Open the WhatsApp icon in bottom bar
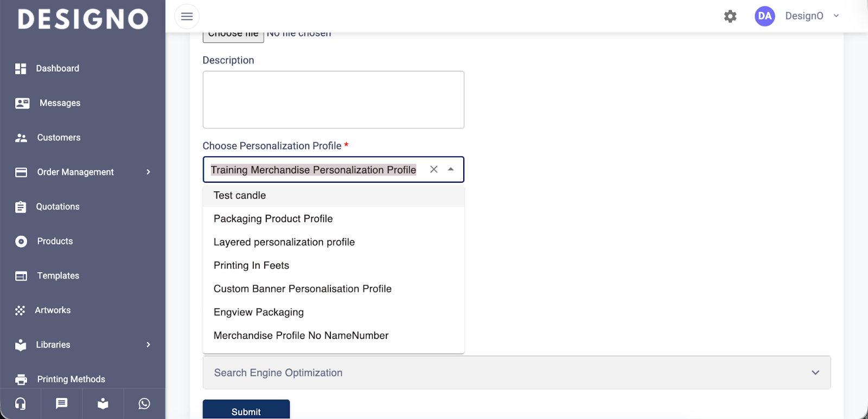This screenshot has height=419, width=868. pos(144,404)
